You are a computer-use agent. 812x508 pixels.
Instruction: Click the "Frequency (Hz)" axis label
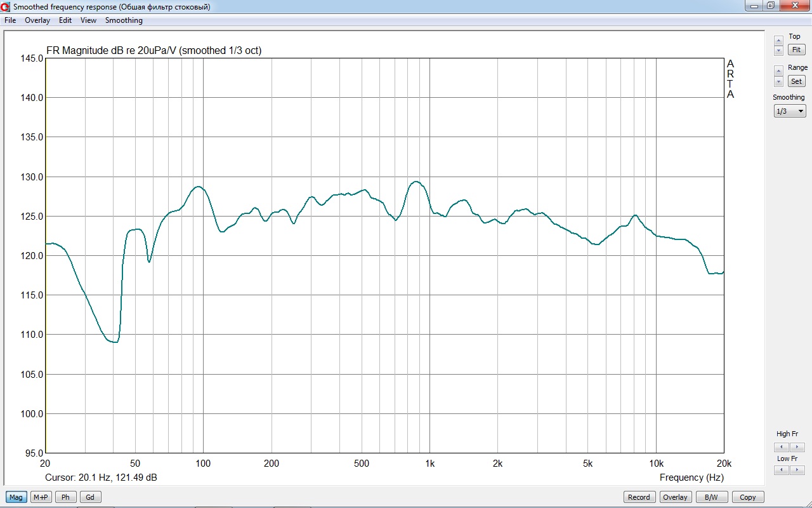(x=691, y=478)
